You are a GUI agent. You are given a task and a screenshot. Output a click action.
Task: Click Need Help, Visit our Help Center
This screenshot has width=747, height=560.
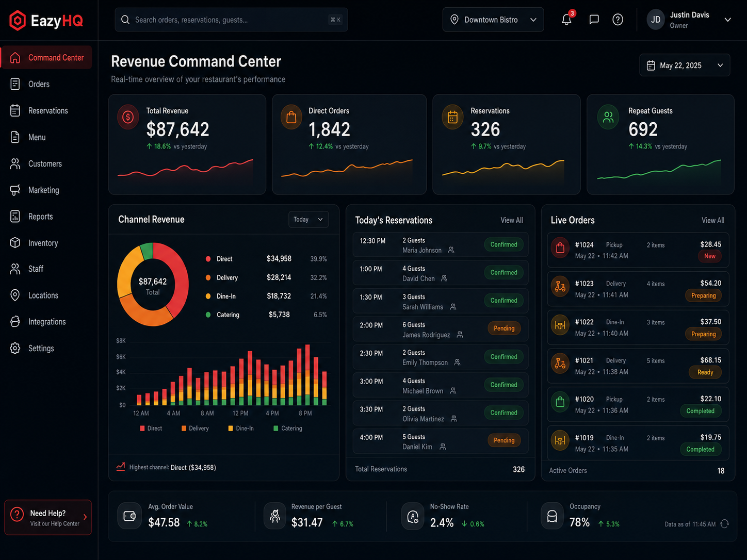[48, 518]
